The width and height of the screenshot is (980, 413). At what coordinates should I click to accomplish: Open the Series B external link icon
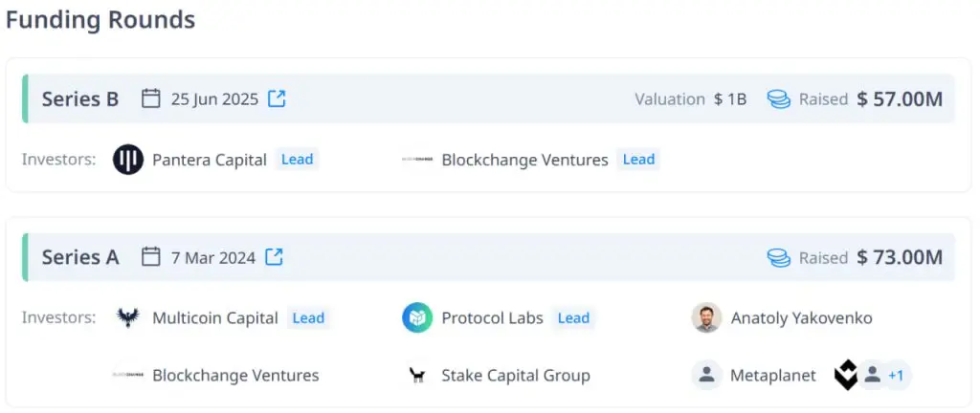tap(277, 98)
